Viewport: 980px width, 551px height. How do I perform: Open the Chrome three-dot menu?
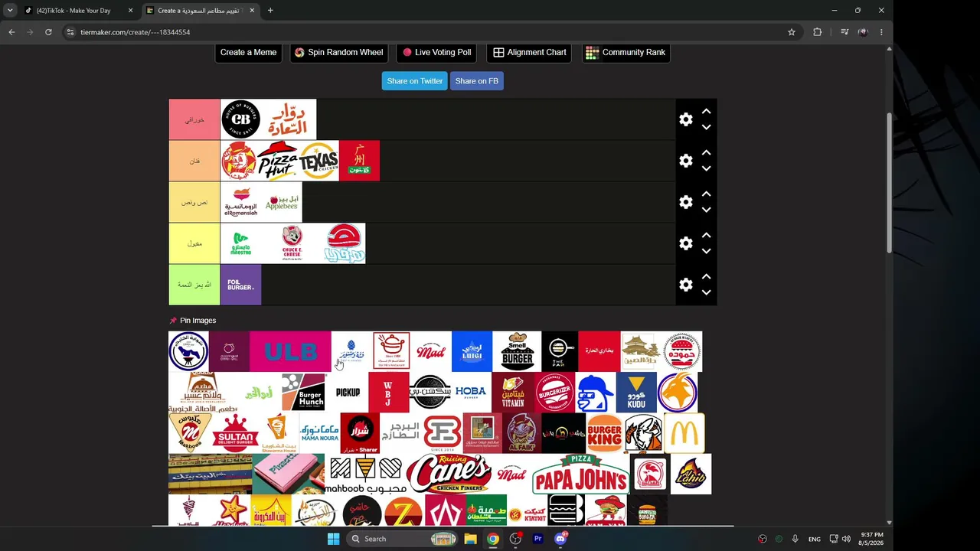tap(881, 32)
